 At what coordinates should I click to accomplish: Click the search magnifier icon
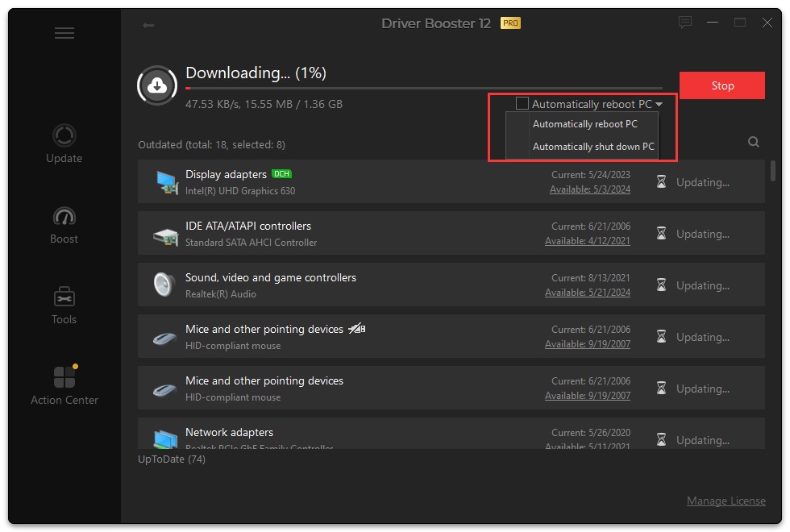click(753, 142)
